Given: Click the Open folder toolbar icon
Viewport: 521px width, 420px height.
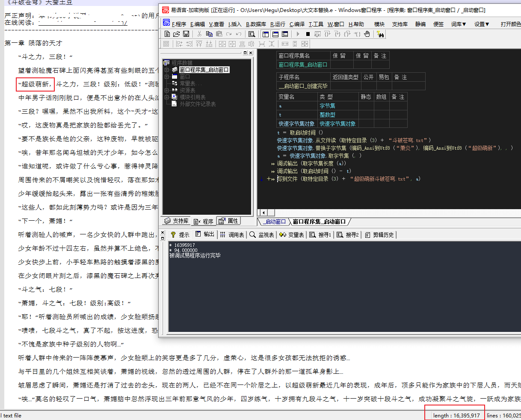Looking at the screenshot, I should 176,34.
